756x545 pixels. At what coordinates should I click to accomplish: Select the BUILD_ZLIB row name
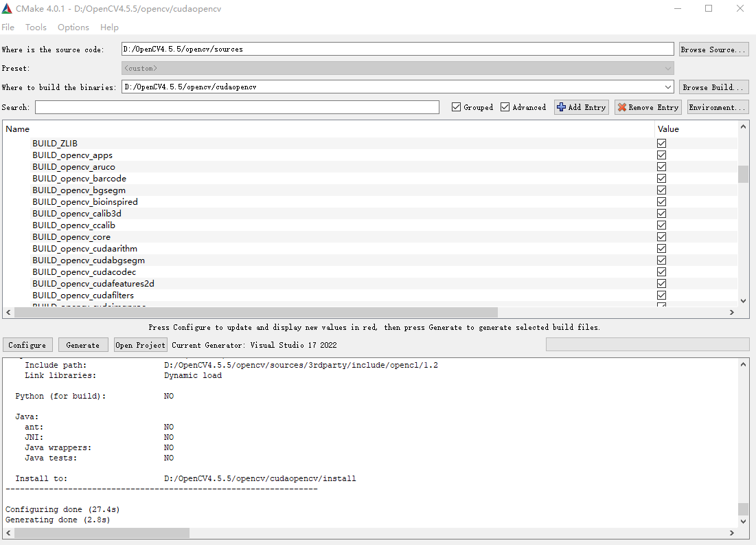pyautogui.click(x=55, y=144)
